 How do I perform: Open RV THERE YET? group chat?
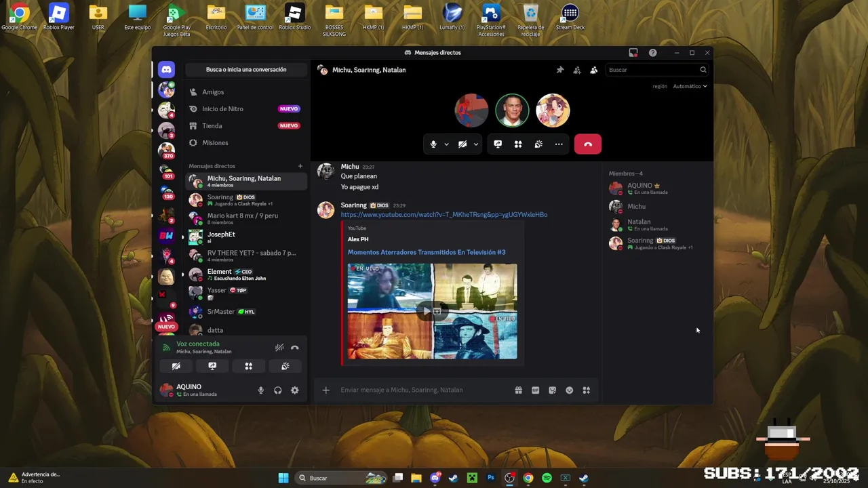tap(246, 256)
